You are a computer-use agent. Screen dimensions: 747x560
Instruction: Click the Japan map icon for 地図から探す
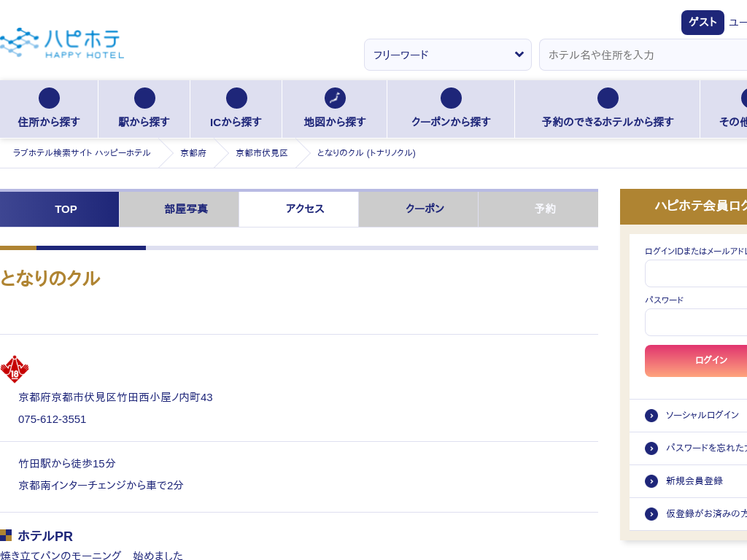coord(335,98)
